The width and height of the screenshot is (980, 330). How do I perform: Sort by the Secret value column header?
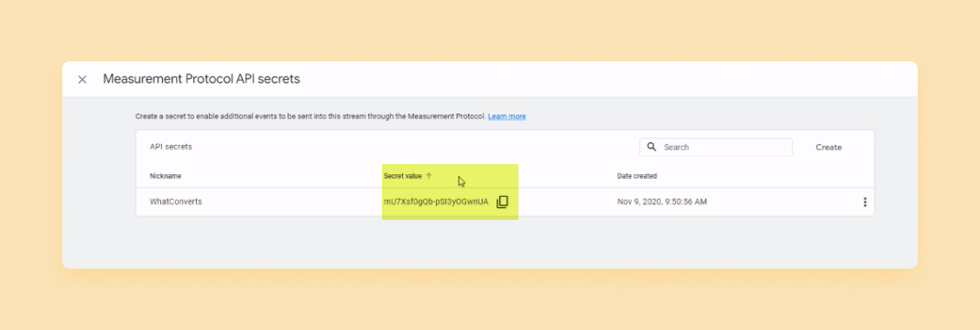402,176
